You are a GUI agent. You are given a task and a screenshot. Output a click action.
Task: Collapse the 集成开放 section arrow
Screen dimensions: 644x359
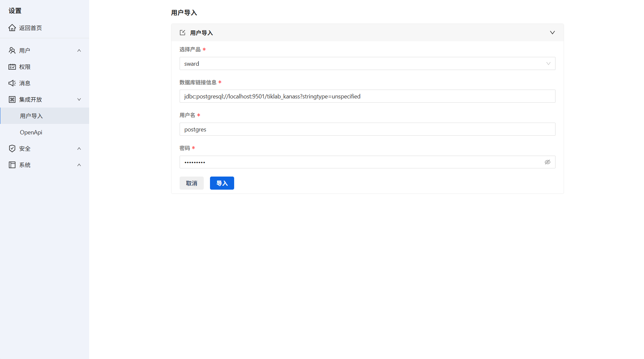(79, 99)
